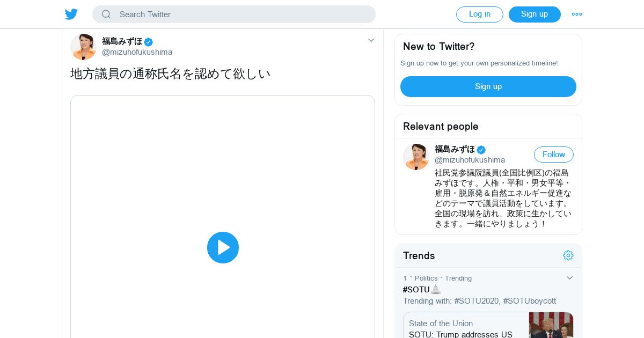Expand the tweet options chevron
644x338 pixels.
[371, 40]
